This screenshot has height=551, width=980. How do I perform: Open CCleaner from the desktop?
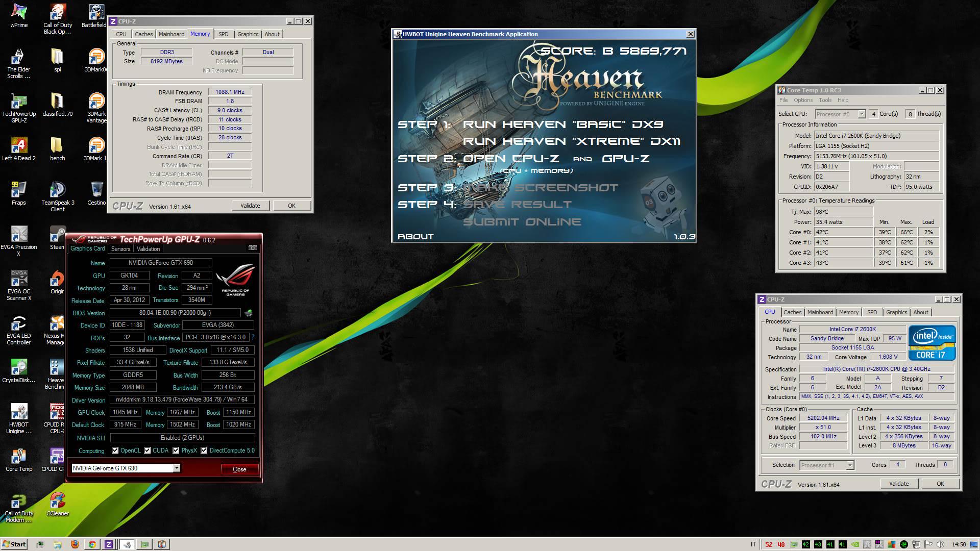pyautogui.click(x=58, y=505)
